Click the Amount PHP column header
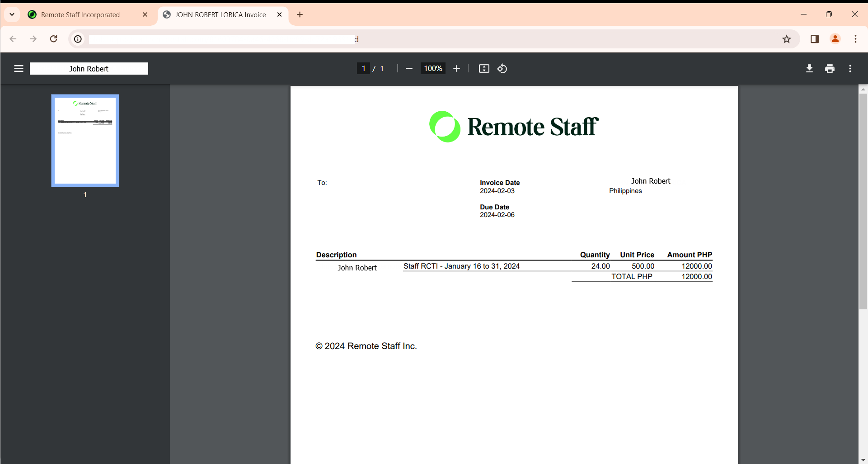The image size is (868, 464). pyautogui.click(x=690, y=255)
